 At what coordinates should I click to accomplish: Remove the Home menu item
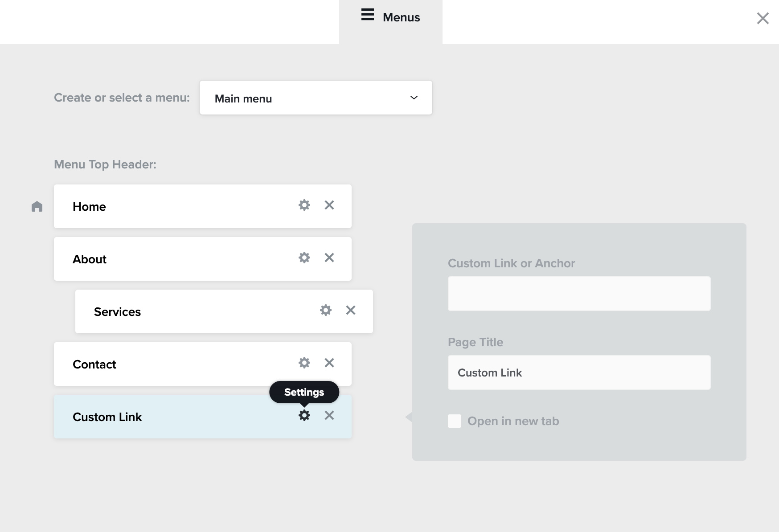click(x=329, y=205)
